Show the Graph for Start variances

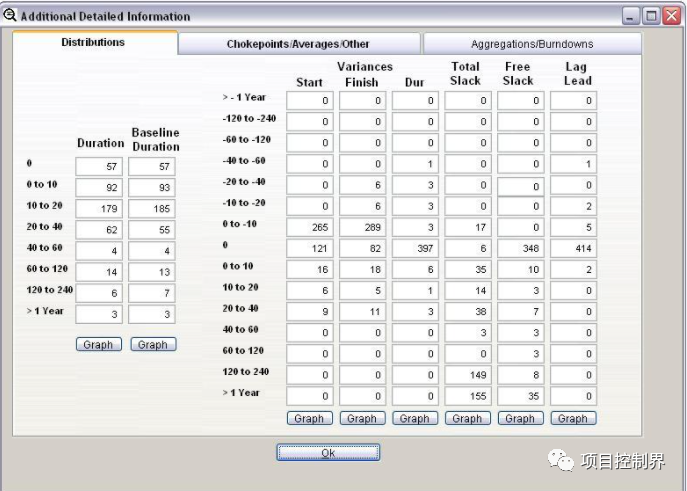click(x=309, y=418)
